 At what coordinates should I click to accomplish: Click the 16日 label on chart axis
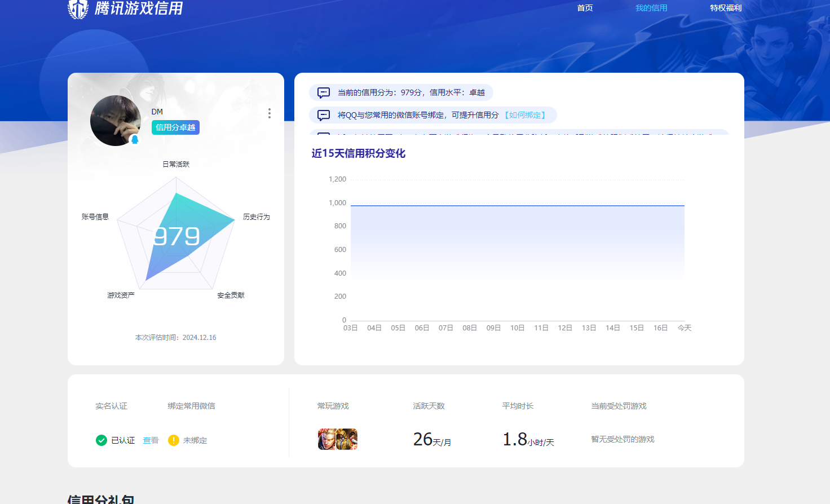661,328
